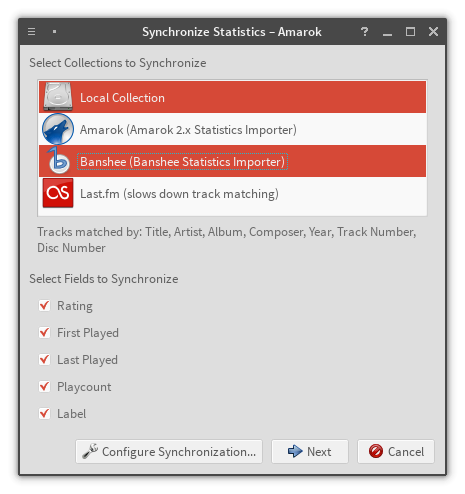Click the Amarok wolf icon

[58, 129]
